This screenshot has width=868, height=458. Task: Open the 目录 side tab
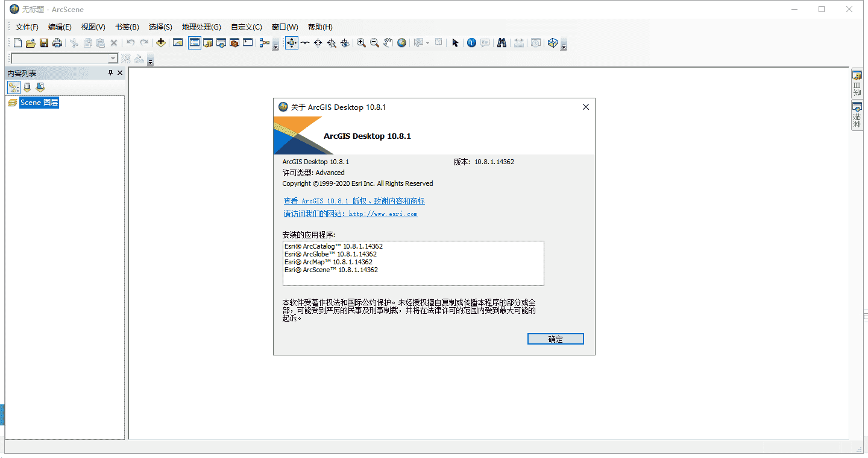click(x=857, y=84)
